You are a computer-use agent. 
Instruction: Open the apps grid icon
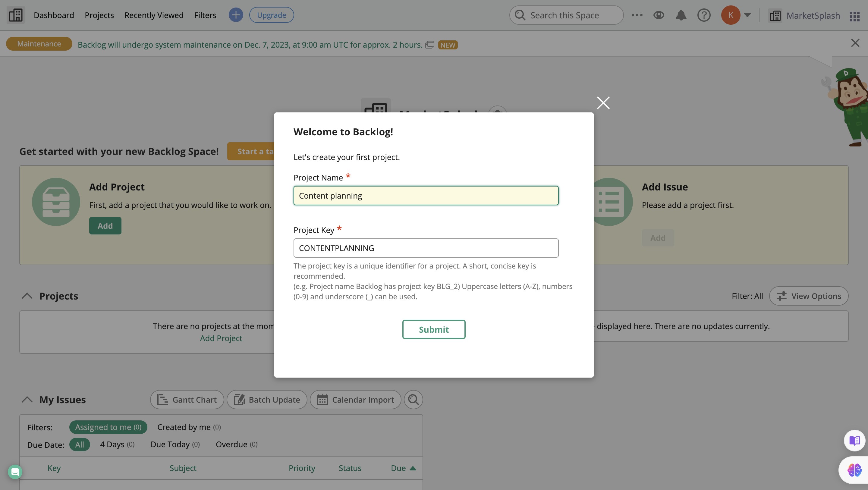tap(854, 16)
